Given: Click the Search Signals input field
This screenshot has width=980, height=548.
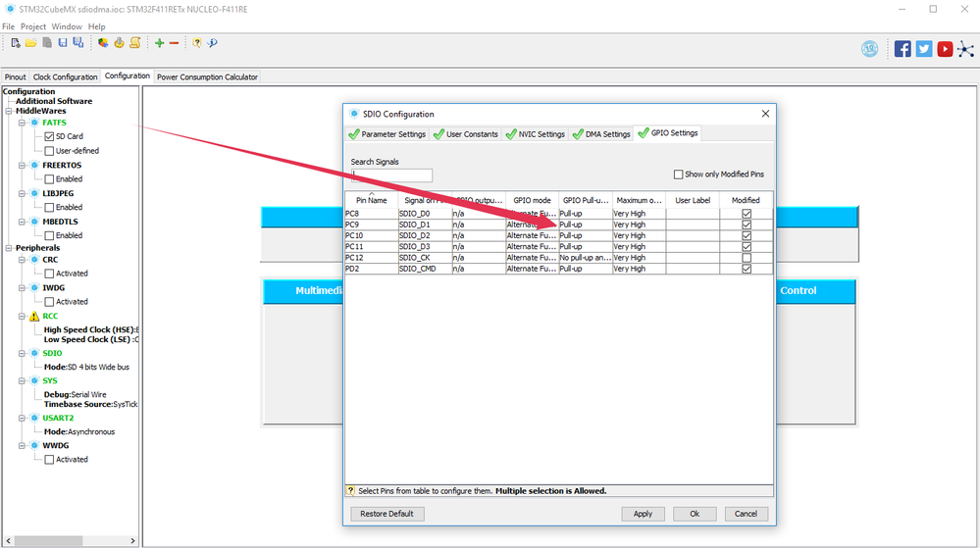Looking at the screenshot, I should pos(391,175).
